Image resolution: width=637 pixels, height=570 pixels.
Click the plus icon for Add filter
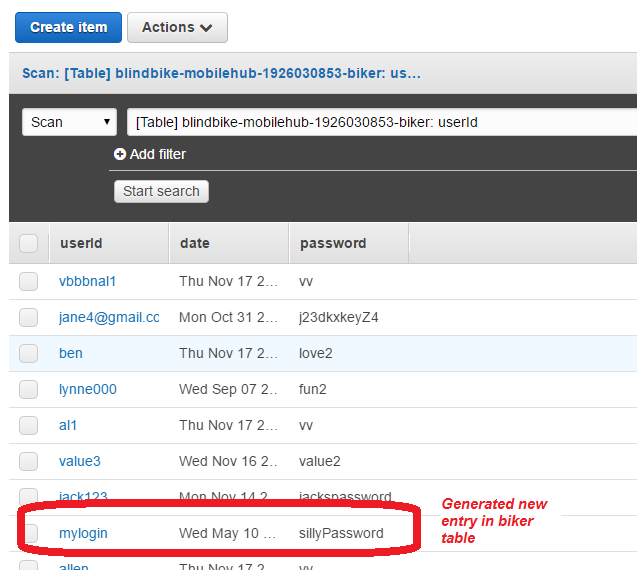point(120,154)
